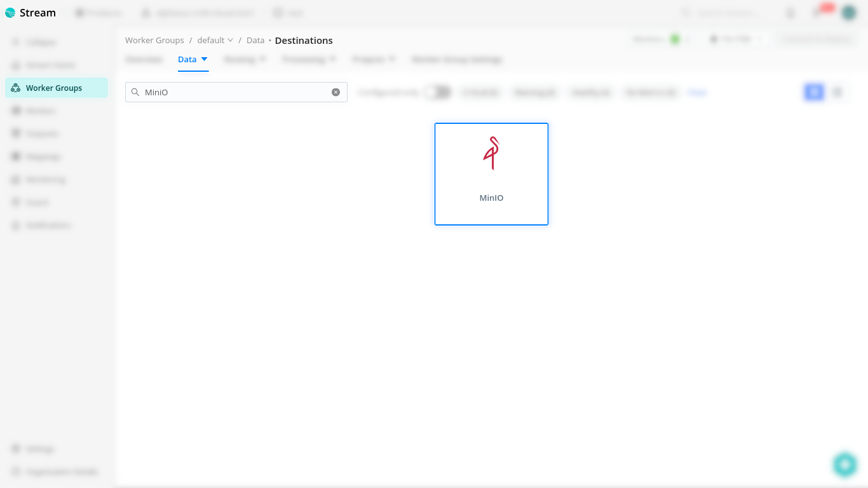The height and width of the screenshot is (488, 868).
Task: Click the Worker Groups breadcrumb link
Action: click(154, 40)
